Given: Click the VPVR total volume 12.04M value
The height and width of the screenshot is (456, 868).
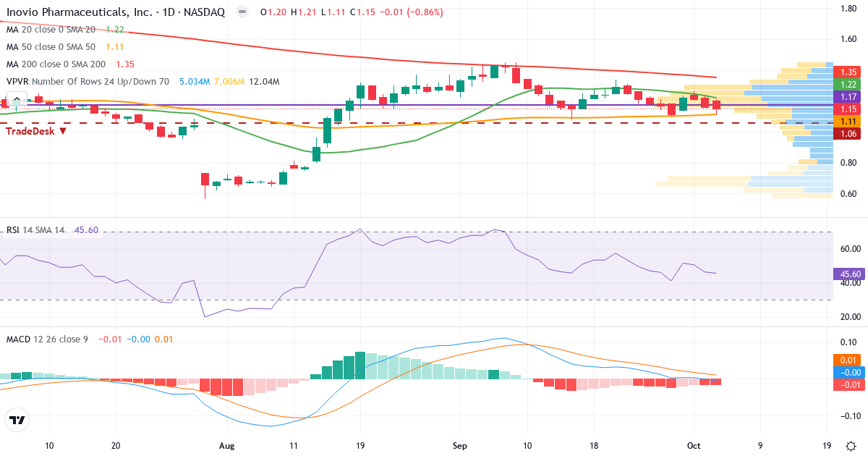Looking at the screenshot, I should pyautogui.click(x=264, y=81).
